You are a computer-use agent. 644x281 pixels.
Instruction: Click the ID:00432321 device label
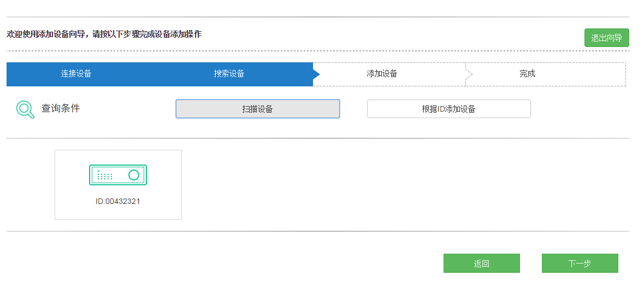coord(118,201)
